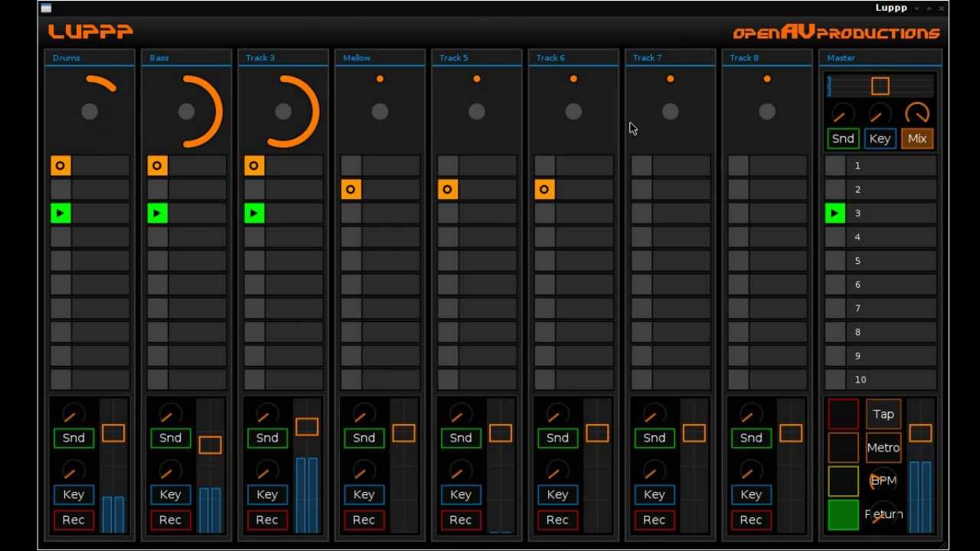Click the playing green clip in Track 3
The height and width of the screenshot is (551, 980).
(x=254, y=214)
